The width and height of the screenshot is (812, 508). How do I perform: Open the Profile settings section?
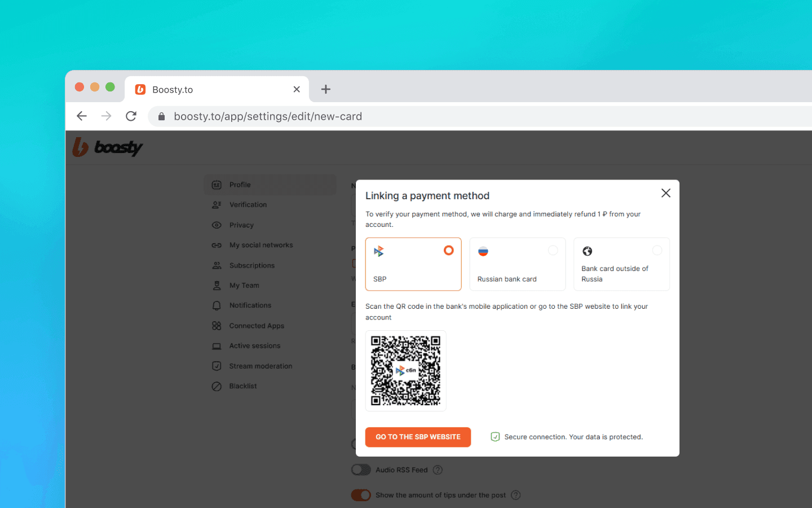pyautogui.click(x=270, y=185)
